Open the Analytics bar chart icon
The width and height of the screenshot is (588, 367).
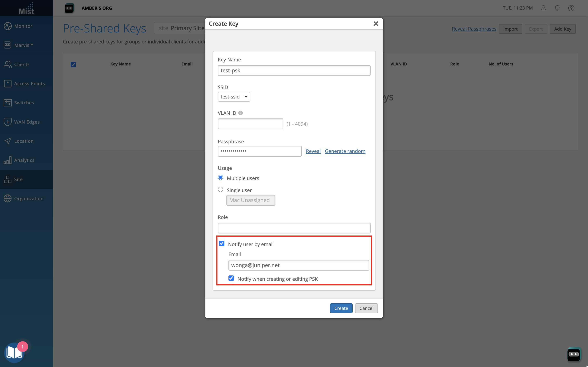(x=8, y=160)
